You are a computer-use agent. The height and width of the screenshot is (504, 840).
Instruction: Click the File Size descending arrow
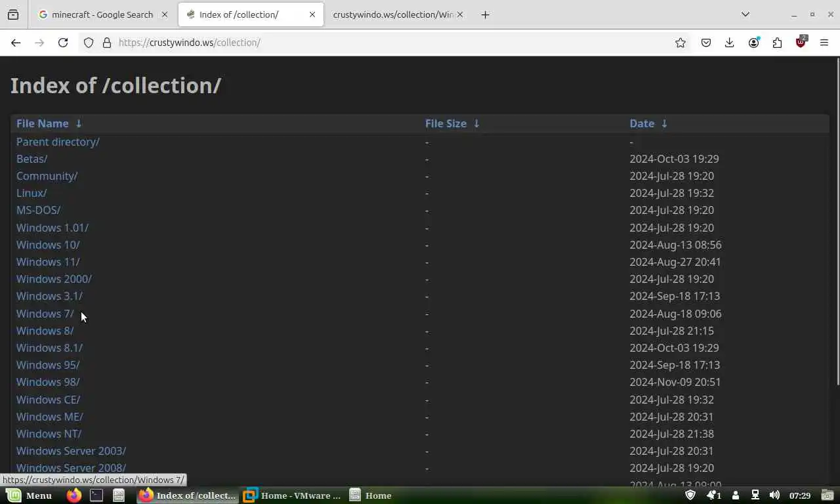point(476,123)
